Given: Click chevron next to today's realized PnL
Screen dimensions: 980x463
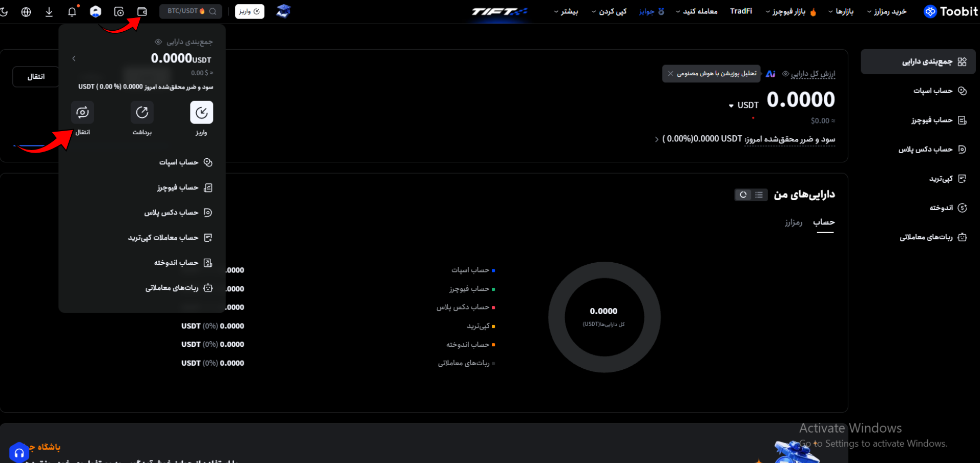Looking at the screenshot, I should coord(657,139).
